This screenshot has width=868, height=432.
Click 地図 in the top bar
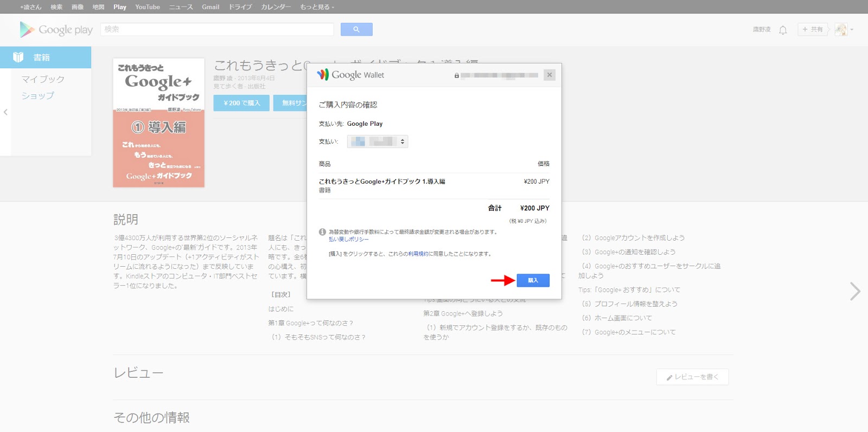pos(98,7)
